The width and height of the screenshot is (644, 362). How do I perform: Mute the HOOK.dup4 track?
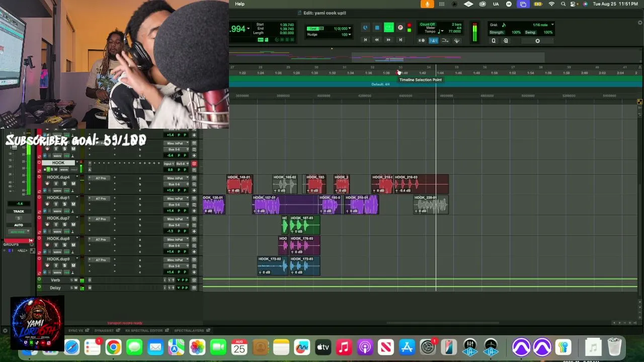pyautogui.click(x=73, y=184)
